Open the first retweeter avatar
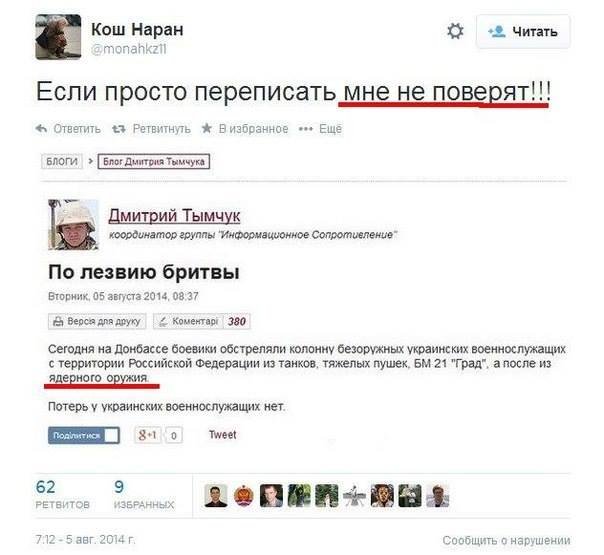 216,496
